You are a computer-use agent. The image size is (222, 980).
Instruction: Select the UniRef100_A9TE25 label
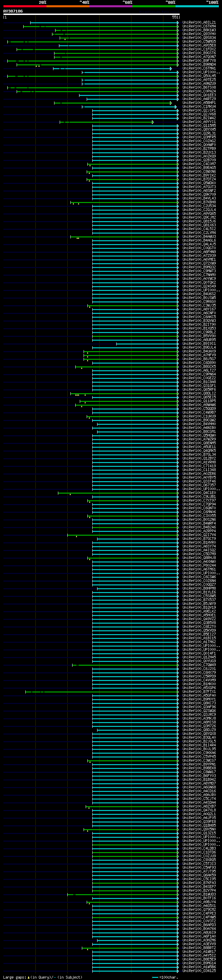[199, 80]
